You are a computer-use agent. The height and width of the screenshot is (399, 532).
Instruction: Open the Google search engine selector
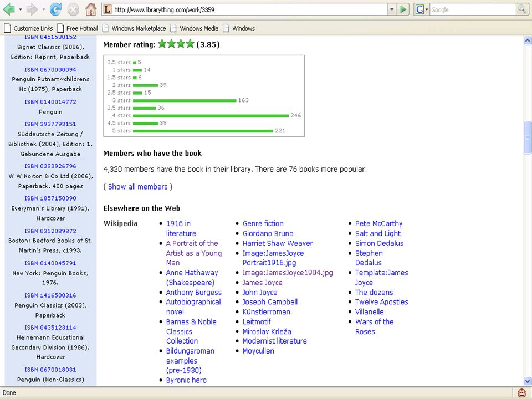[x=422, y=9]
